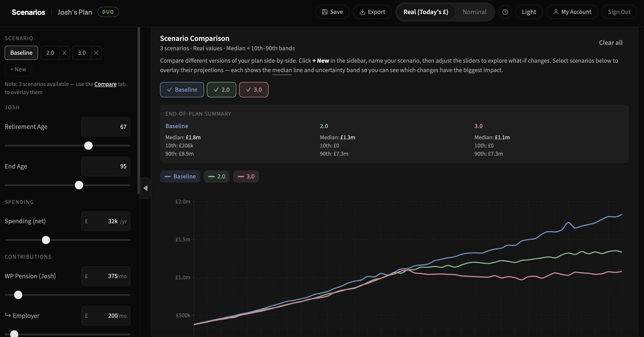Click the Compare link in the sidebar note

pos(105,84)
